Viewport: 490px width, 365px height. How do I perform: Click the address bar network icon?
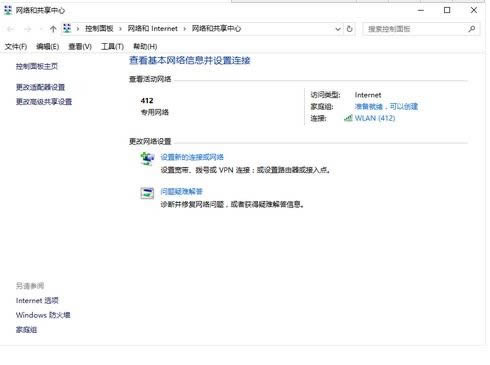[67, 29]
